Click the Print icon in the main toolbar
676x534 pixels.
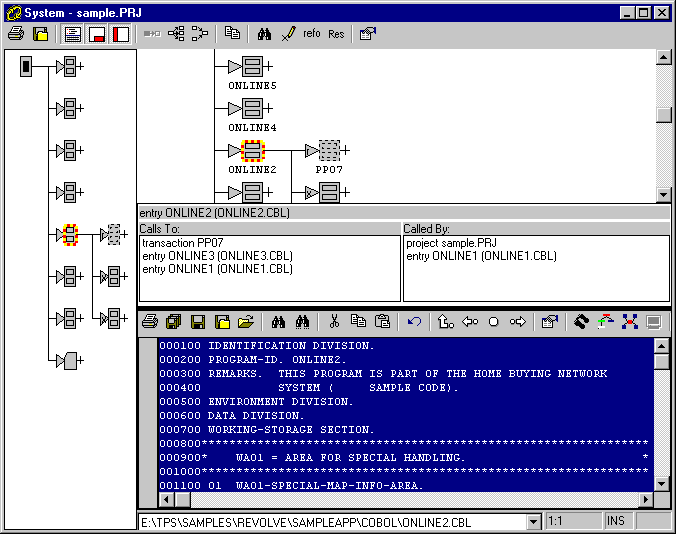(x=16, y=34)
